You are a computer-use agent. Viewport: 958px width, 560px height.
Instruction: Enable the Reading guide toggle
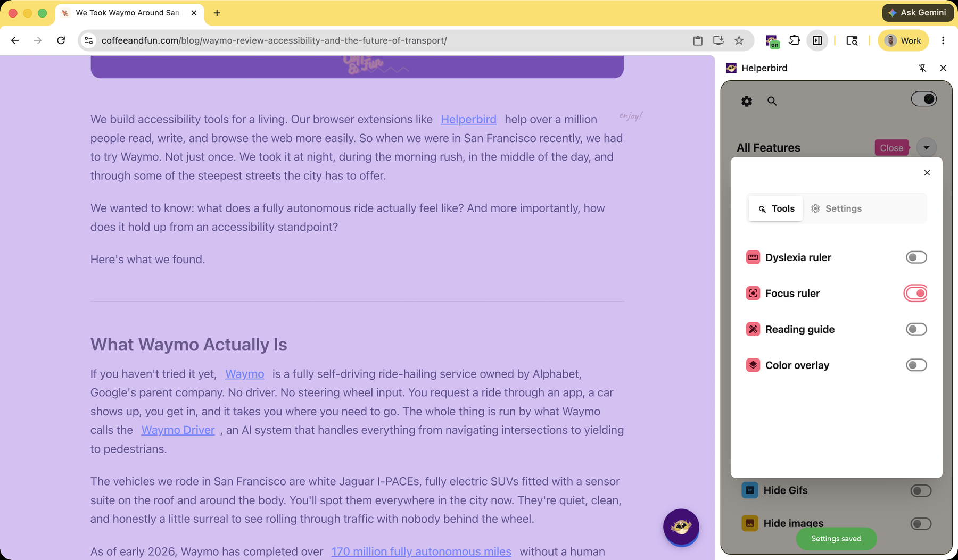pos(916,329)
